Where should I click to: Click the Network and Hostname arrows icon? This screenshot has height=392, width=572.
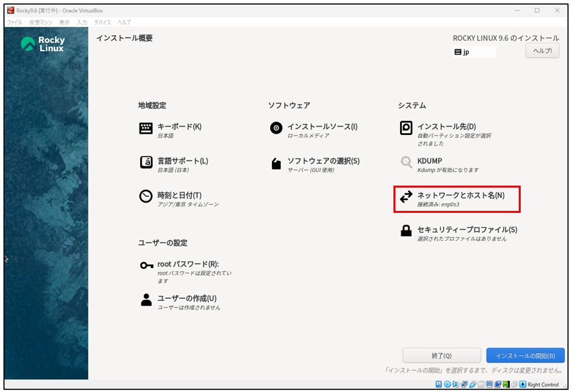click(406, 197)
